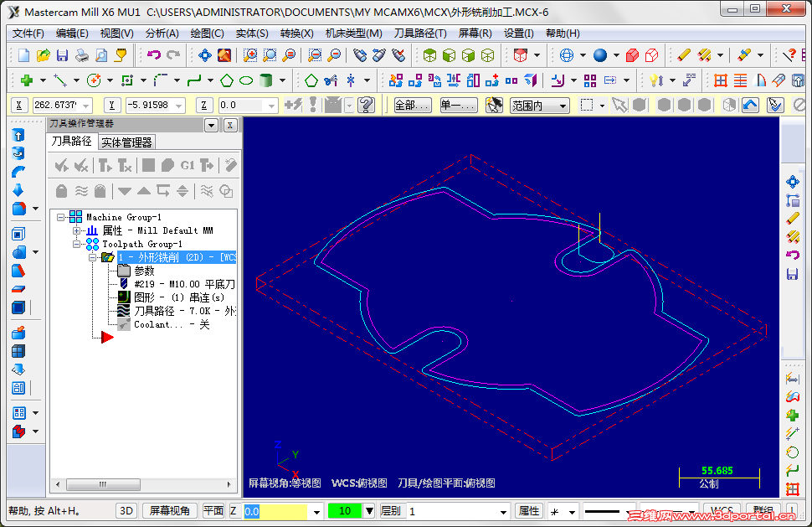This screenshot has height=527, width=812.
Task: Click the lock toolpath icon
Action: 60,191
